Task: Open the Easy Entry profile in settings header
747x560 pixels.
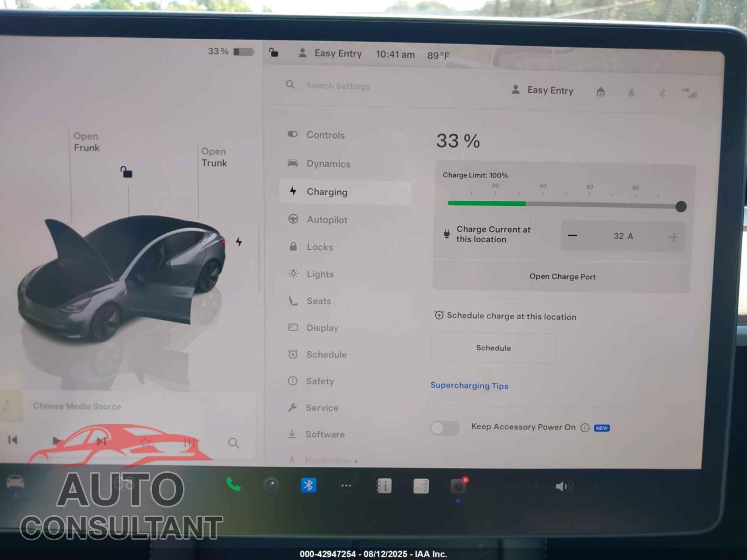Action: tap(542, 90)
